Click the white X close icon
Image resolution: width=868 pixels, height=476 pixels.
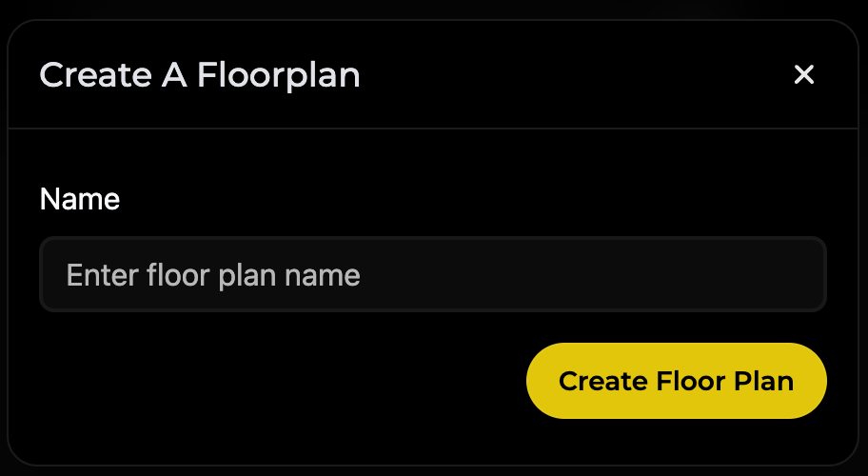pyautogui.click(x=804, y=74)
